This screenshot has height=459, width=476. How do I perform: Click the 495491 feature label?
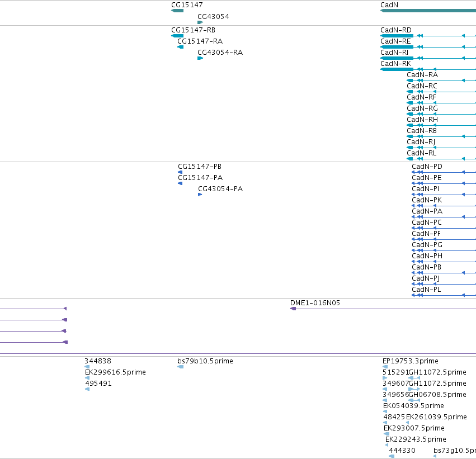tap(98, 384)
